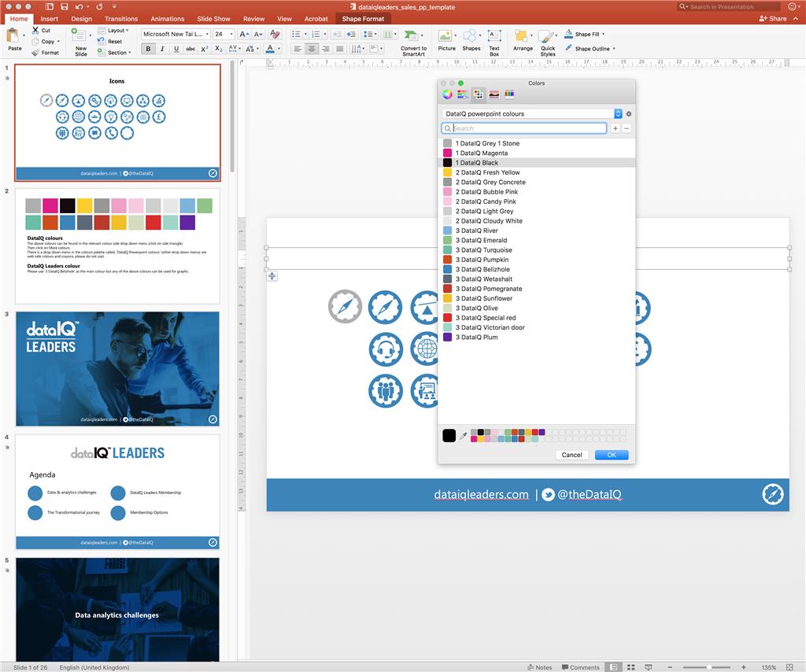Click the Share button

(773, 19)
